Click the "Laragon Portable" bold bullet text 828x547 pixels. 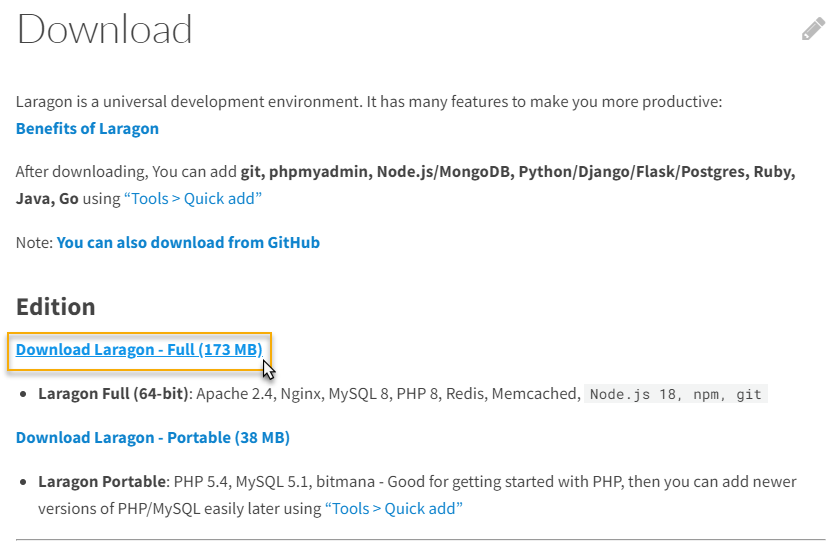coord(102,482)
